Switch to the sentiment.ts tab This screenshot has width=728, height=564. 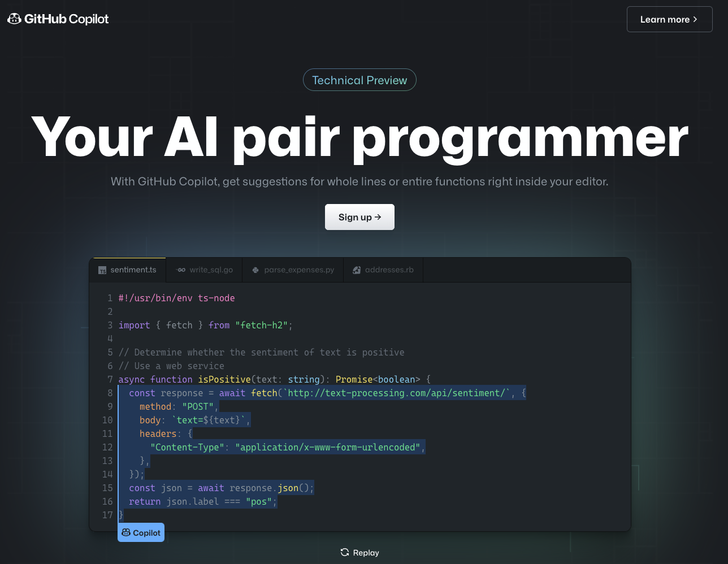click(x=128, y=270)
